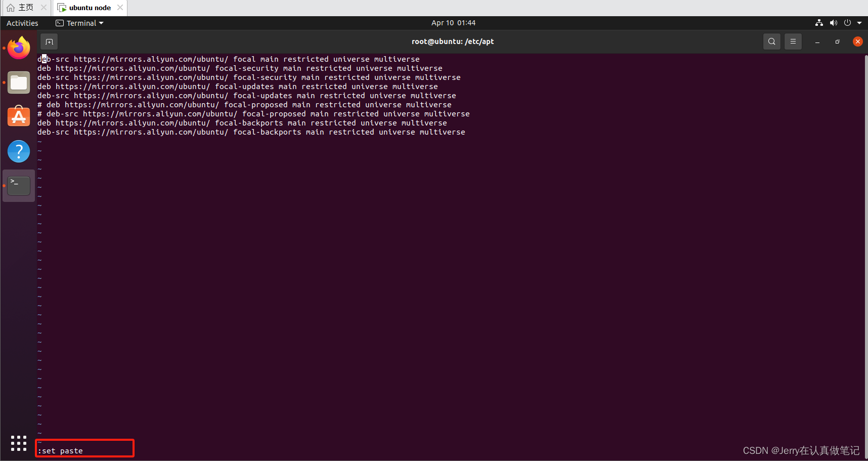Select the Terminal icon in the dock
The width and height of the screenshot is (868, 461).
18,185
